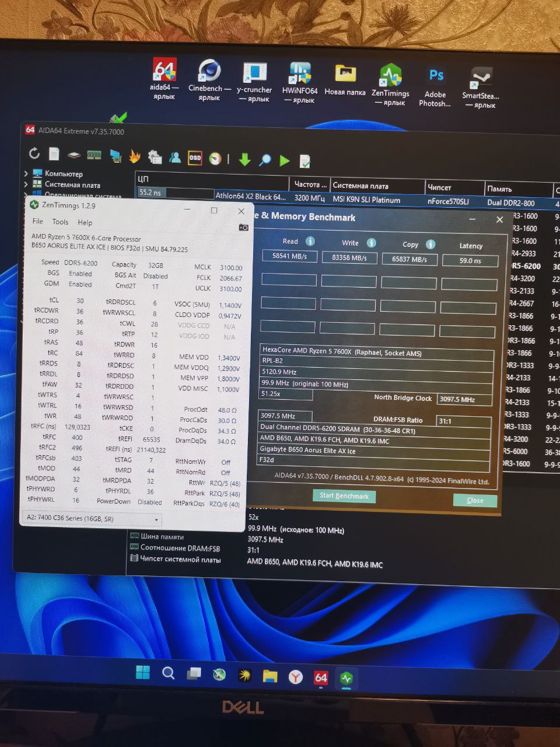The width and height of the screenshot is (560, 747).
Task: Open the ZenTimings desktop shortcut
Action: (390, 86)
